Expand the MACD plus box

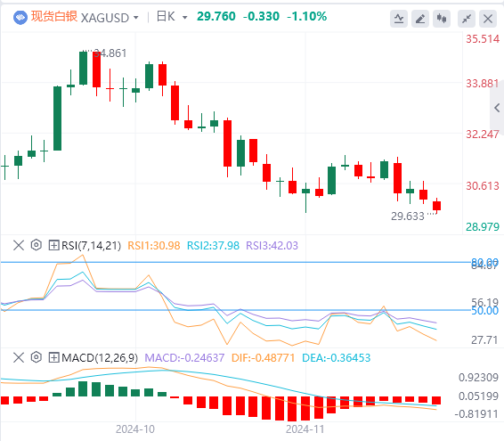53,357
